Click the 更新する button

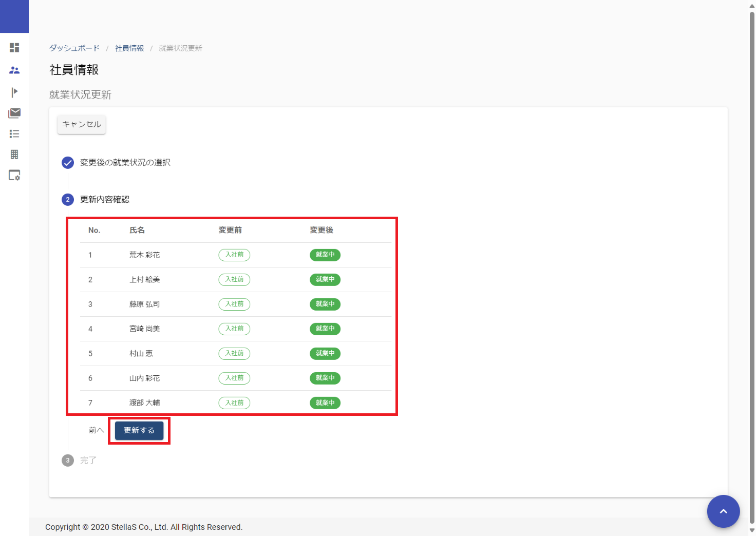(x=139, y=430)
